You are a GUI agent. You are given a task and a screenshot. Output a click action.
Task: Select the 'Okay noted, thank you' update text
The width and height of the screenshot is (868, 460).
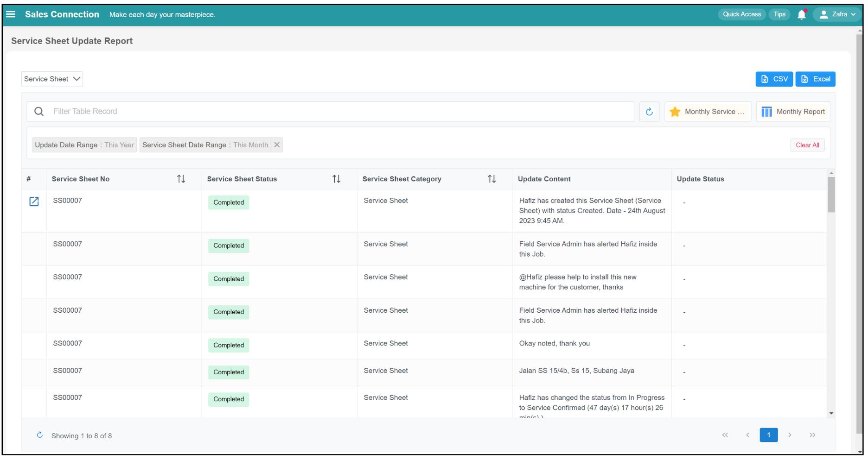[x=554, y=343]
